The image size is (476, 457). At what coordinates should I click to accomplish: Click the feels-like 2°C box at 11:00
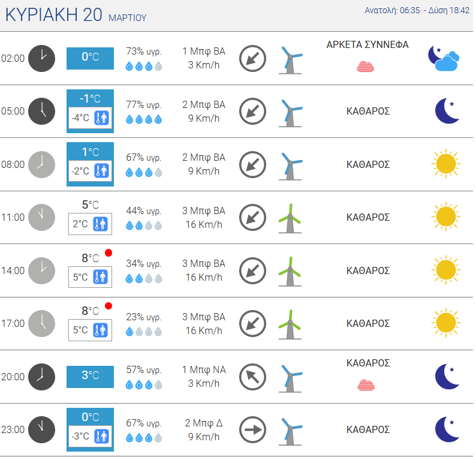(x=90, y=224)
